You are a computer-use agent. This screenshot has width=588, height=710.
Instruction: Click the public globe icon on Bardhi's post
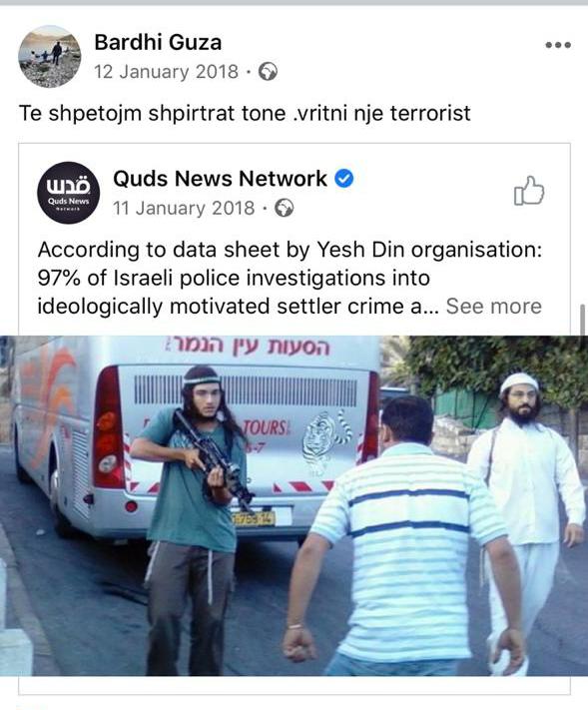pos(268,72)
